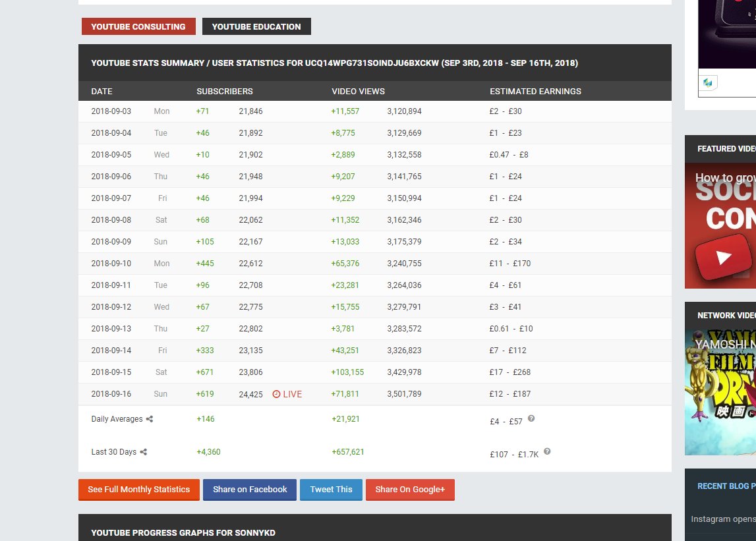The image size is (756, 541).
Task: Click subscriber total 21,846
Action: pos(250,111)
